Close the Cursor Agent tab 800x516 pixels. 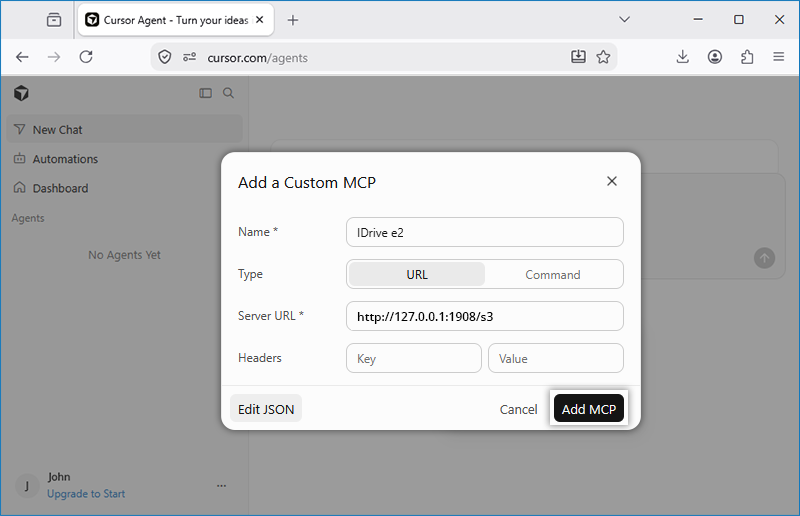(260, 20)
